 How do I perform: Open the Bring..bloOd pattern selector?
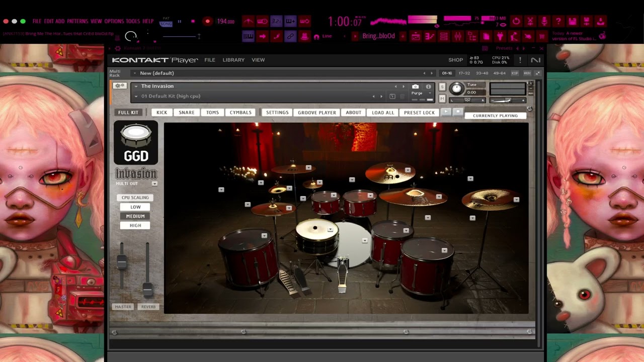378,36
